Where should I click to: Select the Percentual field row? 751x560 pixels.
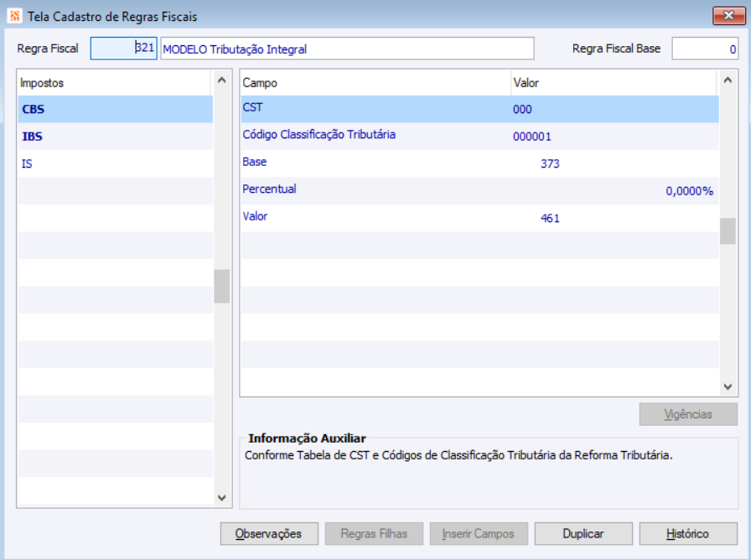(x=479, y=191)
